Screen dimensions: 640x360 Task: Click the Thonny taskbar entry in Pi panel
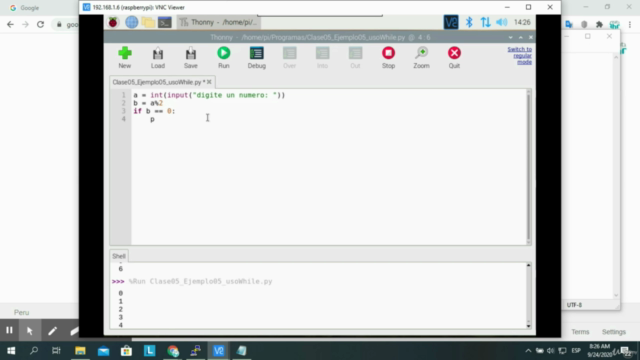pyautogui.click(x=218, y=22)
